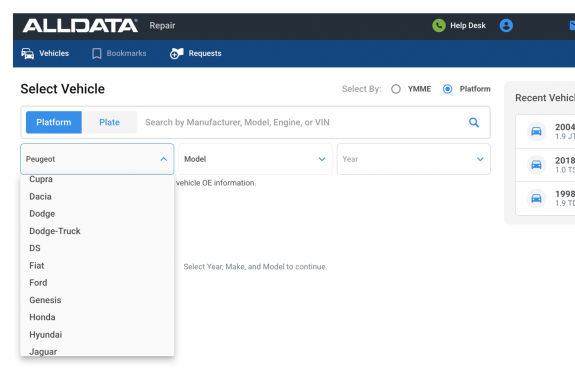This screenshot has height=383, width=575.
Task: Choose Jaguar from the manufacturer list
Action: click(97, 350)
